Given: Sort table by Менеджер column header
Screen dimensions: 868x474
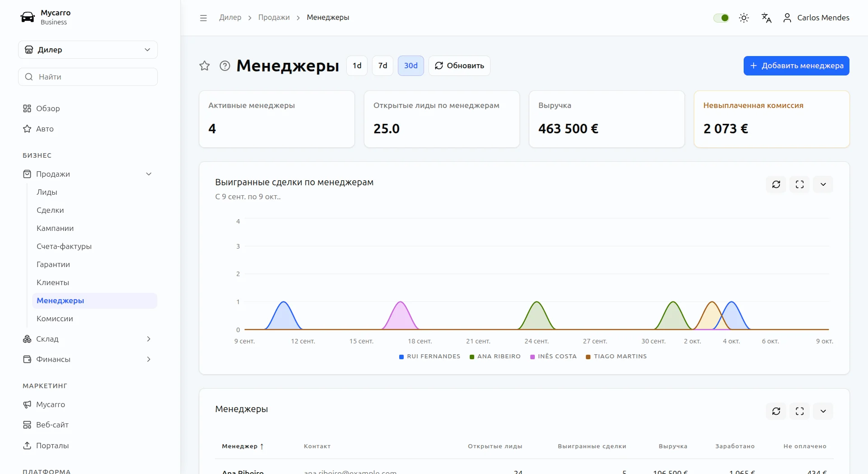Looking at the screenshot, I should [243, 446].
